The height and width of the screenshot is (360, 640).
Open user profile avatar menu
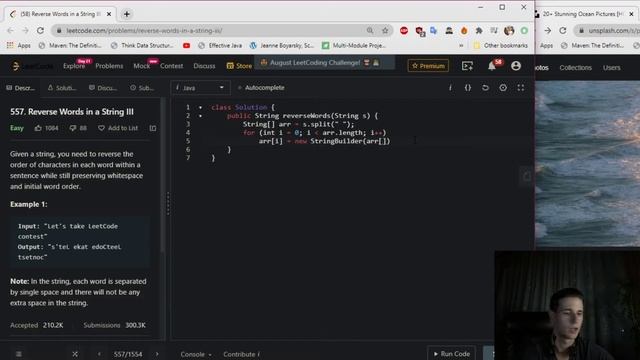pyautogui.click(x=516, y=66)
